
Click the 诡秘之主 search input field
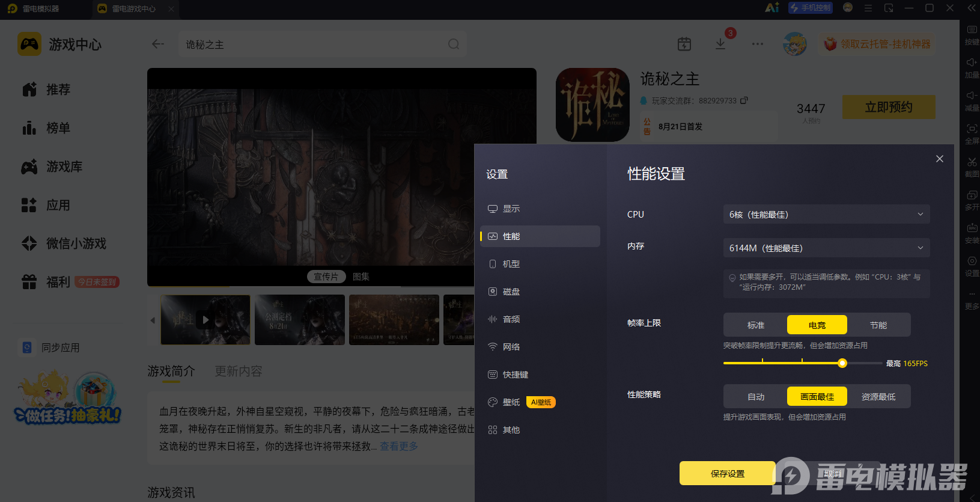click(323, 44)
